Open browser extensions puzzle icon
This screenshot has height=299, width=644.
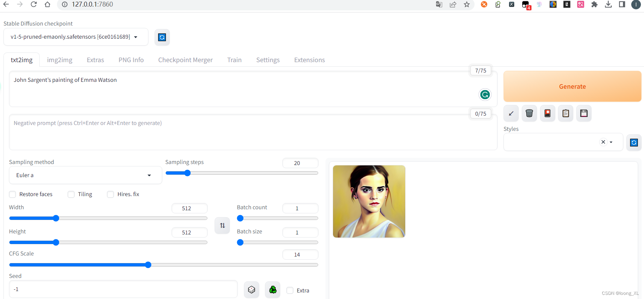coord(594,4)
